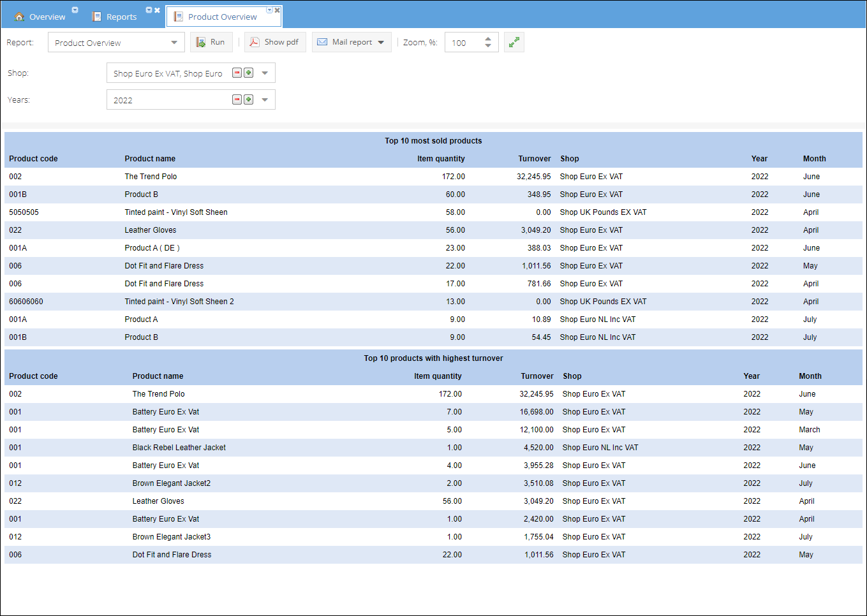Click the Shop filter field
867x616 pixels.
pyautogui.click(x=191, y=73)
